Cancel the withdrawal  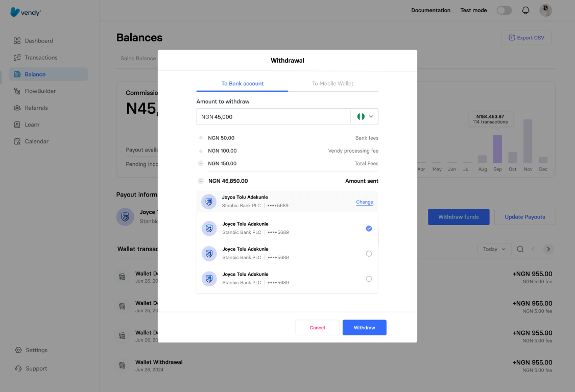pyautogui.click(x=317, y=328)
